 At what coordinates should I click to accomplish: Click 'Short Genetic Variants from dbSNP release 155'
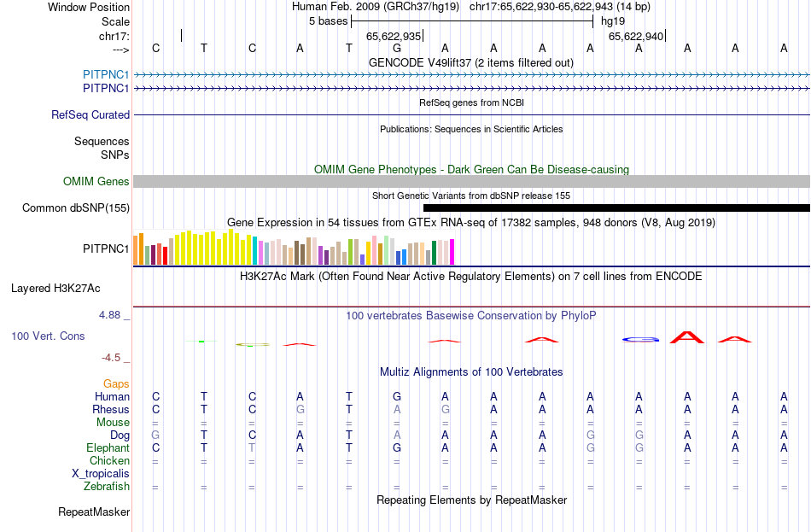pos(471,196)
